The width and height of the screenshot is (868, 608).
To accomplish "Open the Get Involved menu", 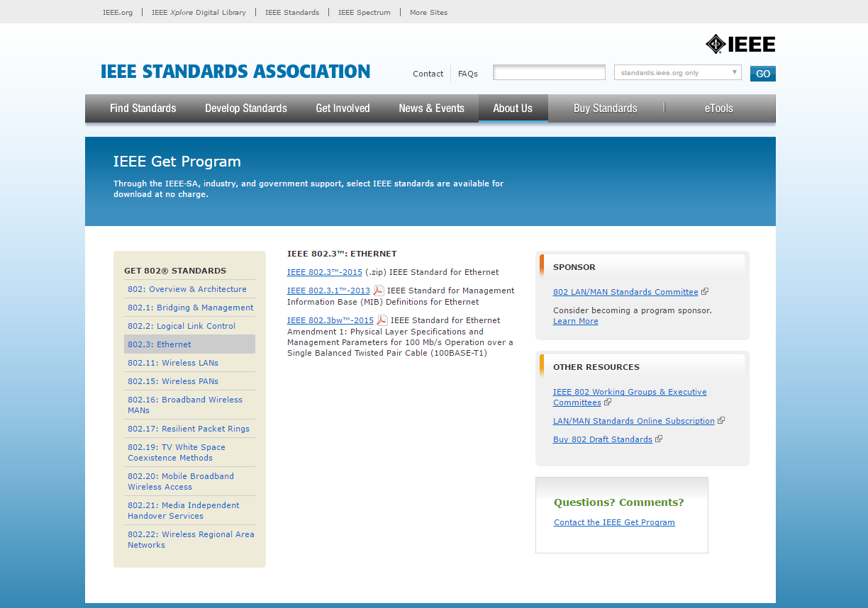I will point(343,108).
